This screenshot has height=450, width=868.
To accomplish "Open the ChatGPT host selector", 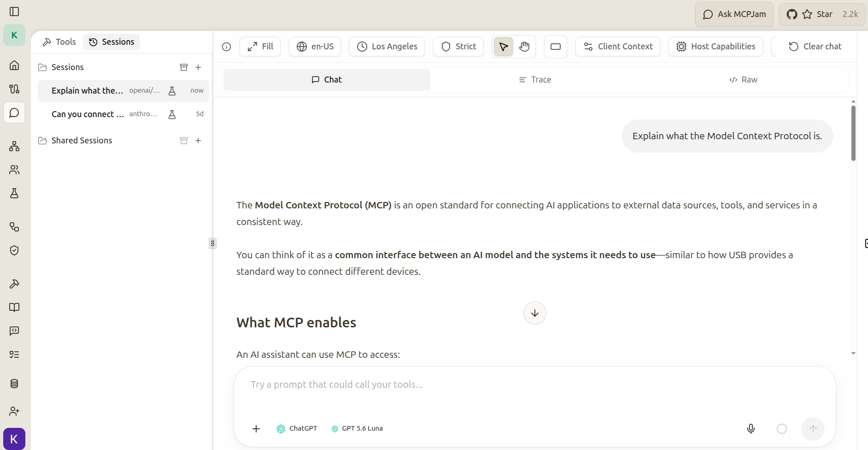I will tap(297, 429).
